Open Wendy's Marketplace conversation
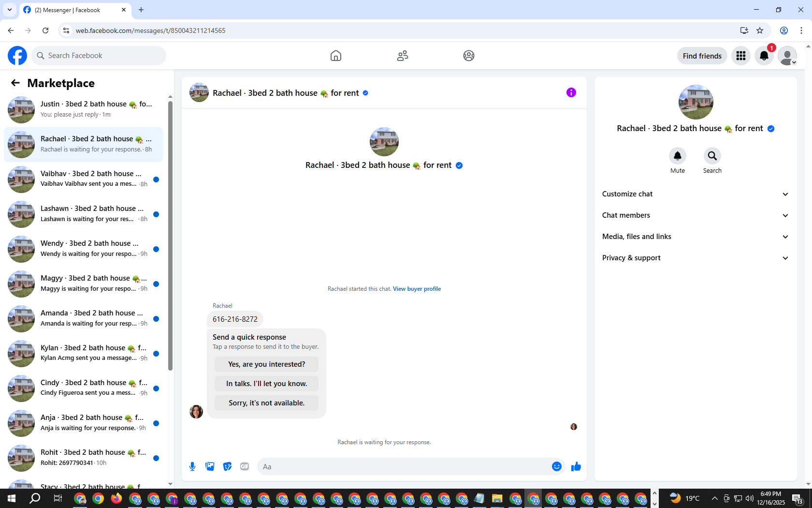 coord(83,249)
